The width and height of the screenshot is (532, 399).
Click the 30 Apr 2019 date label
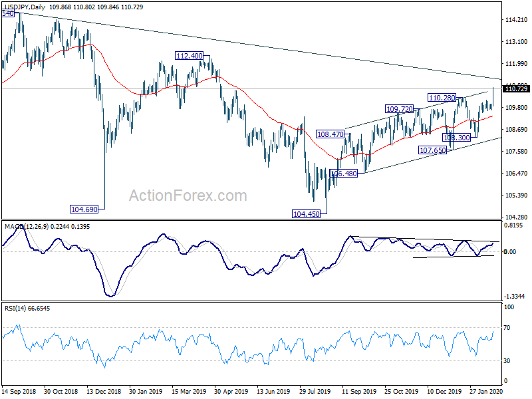231,392
